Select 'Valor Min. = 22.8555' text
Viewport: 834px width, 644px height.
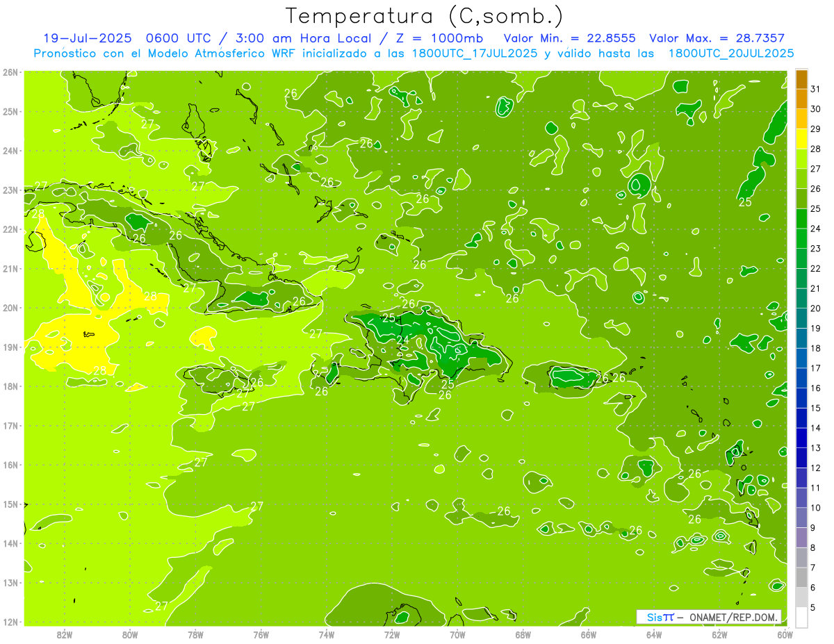point(571,38)
